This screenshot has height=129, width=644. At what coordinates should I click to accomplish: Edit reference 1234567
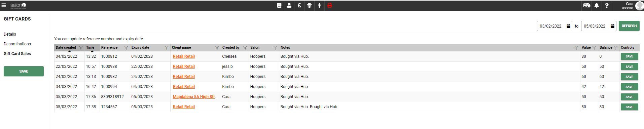(x=109, y=107)
